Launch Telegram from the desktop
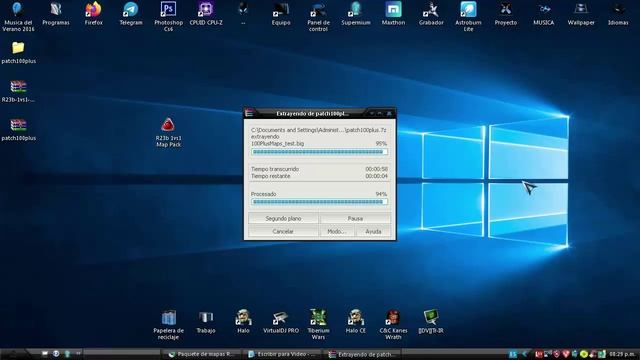Screen dimensions: 640x360 pos(131,13)
